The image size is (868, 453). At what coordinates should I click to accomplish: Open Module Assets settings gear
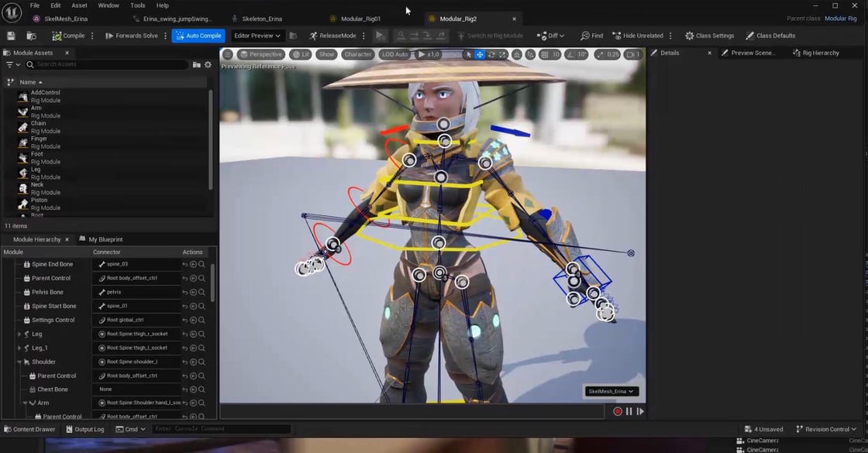208,64
